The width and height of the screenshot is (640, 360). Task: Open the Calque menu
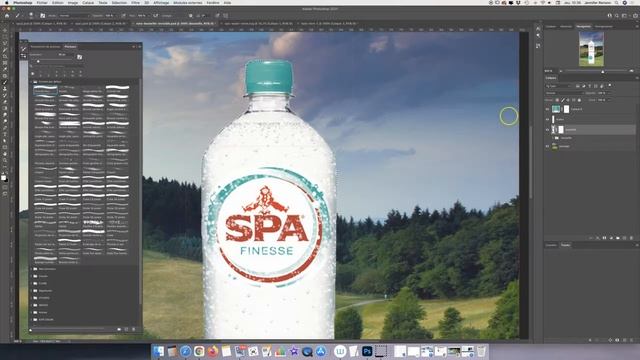pos(88,2)
